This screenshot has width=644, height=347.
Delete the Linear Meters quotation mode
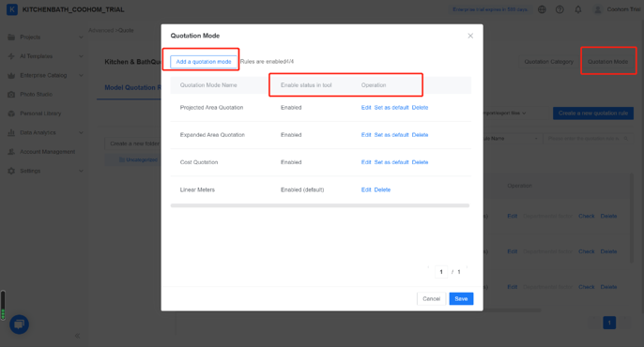click(382, 189)
